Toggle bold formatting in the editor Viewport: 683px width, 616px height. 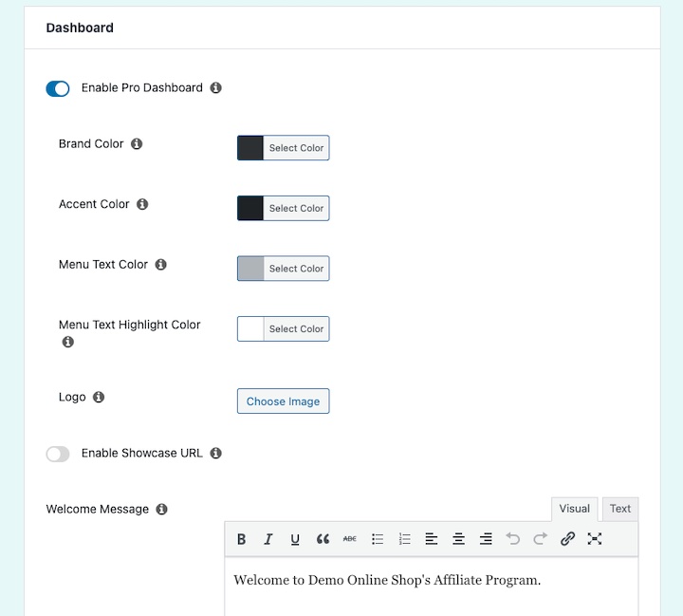point(241,539)
